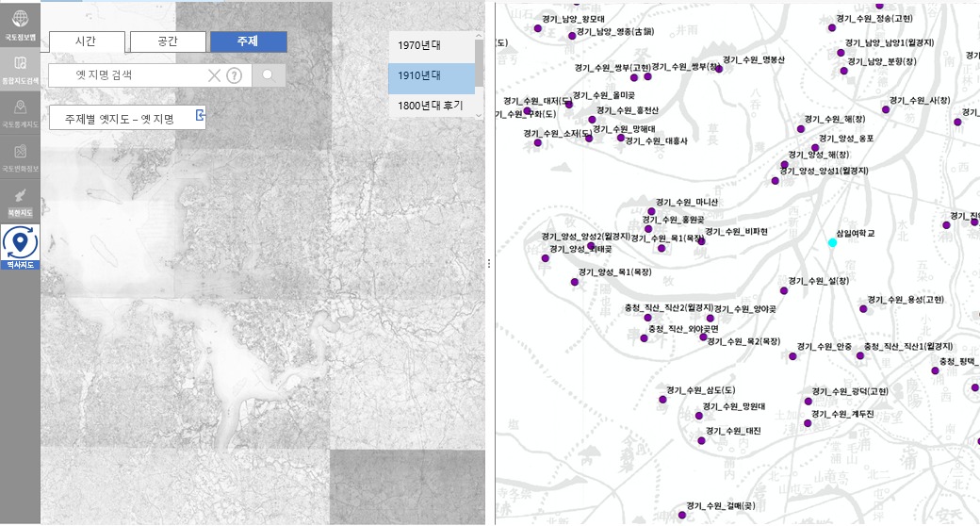This screenshot has height=526, width=980.
Task: Switch to the 공간 tab
Action: click(x=168, y=41)
